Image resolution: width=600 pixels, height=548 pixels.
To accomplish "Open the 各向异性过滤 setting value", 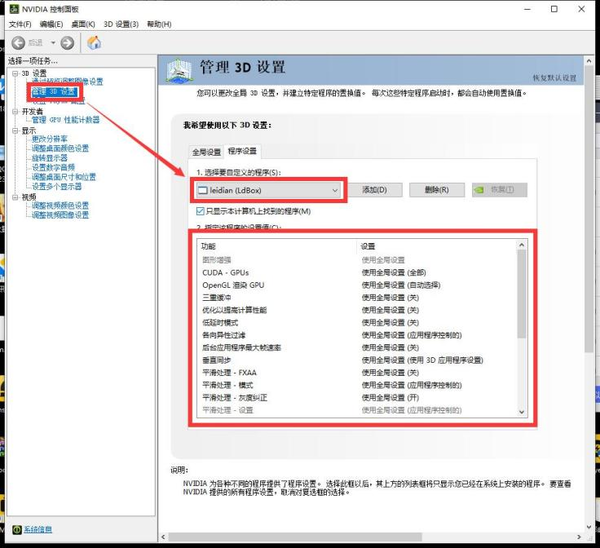I will (412, 335).
